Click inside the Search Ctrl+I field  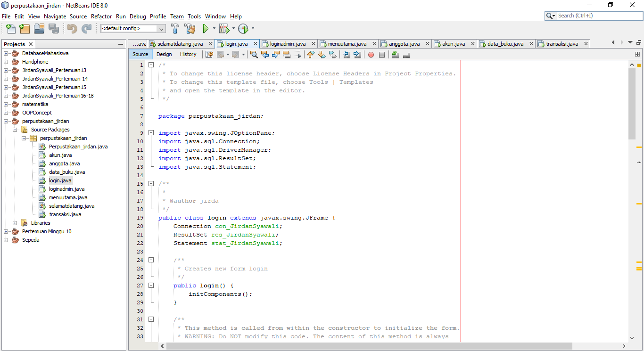[x=592, y=15]
